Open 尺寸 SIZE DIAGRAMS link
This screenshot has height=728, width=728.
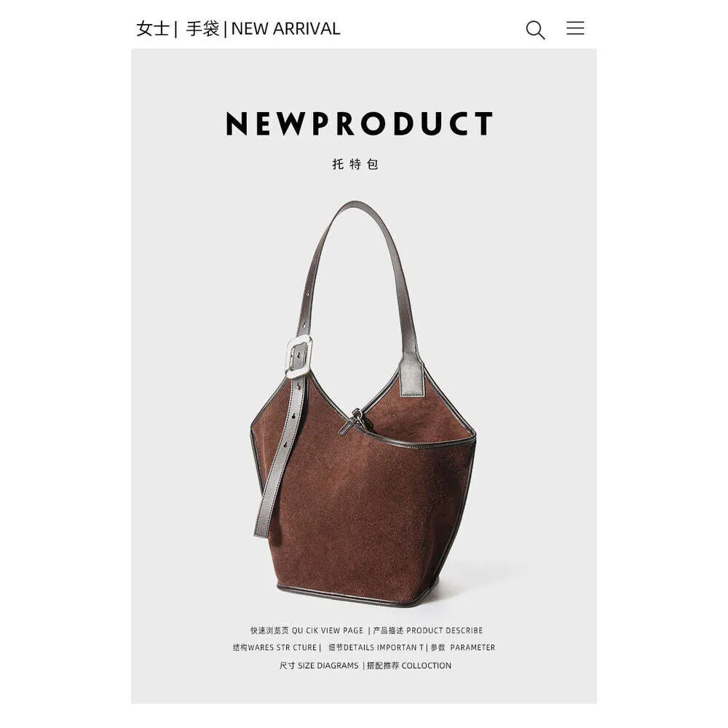point(319,666)
